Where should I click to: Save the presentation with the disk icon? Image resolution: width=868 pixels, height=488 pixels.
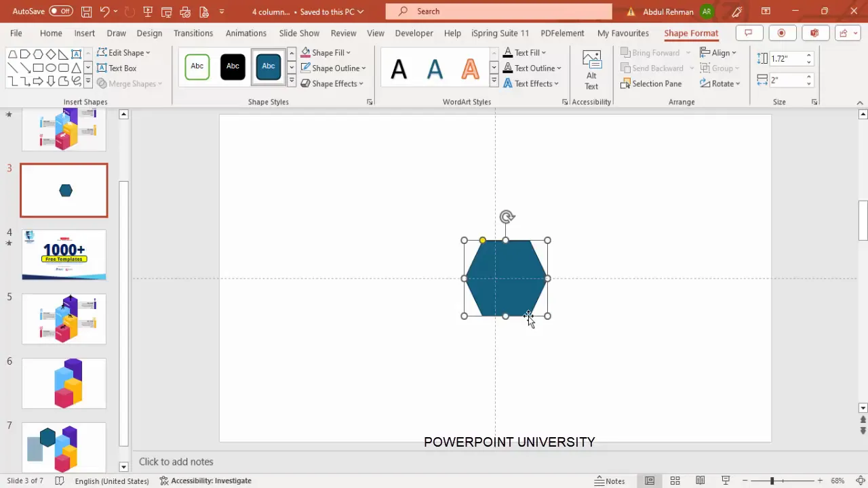point(87,12)
